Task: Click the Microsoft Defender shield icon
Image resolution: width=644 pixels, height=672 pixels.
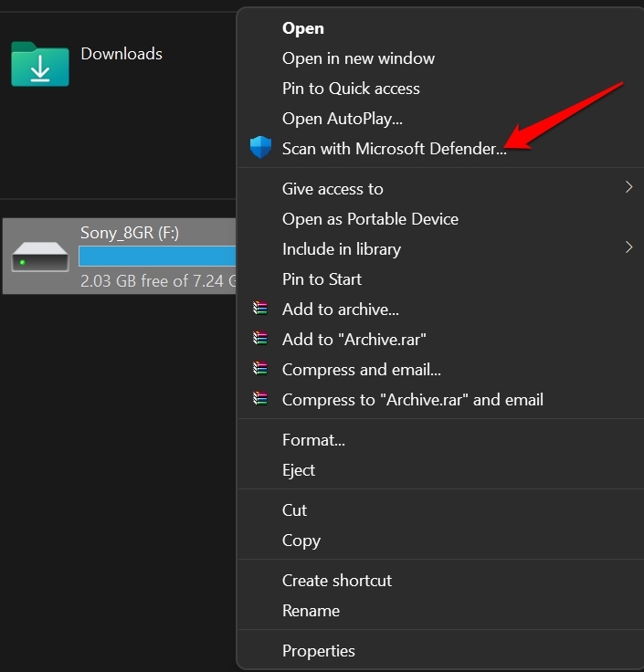Action: pos(260,148)
